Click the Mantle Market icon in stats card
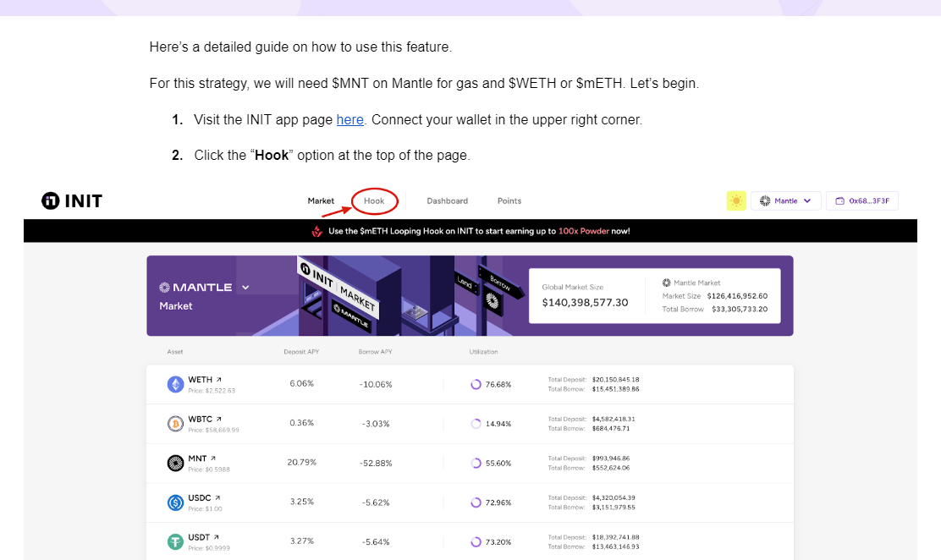The image size is (941, 560). click(x=666, y=283)
